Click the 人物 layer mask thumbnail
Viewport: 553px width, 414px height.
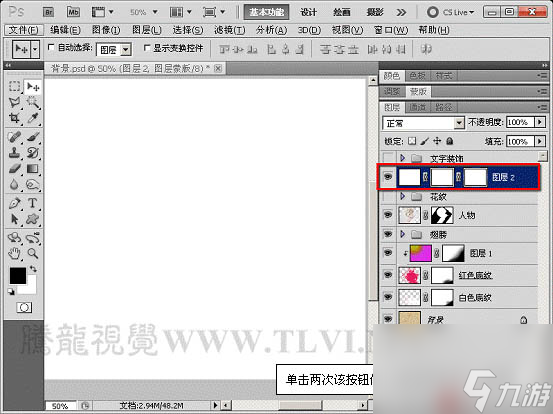442,215
